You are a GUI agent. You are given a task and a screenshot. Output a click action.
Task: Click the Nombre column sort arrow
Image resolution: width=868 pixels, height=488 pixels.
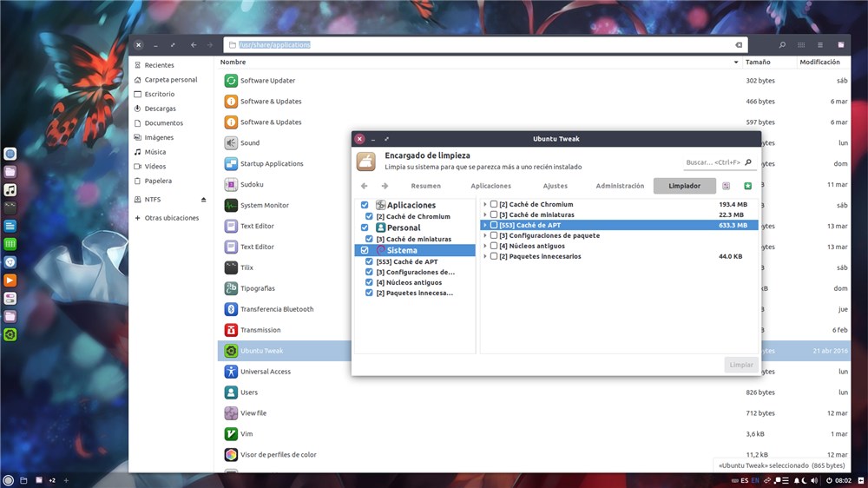736,62
